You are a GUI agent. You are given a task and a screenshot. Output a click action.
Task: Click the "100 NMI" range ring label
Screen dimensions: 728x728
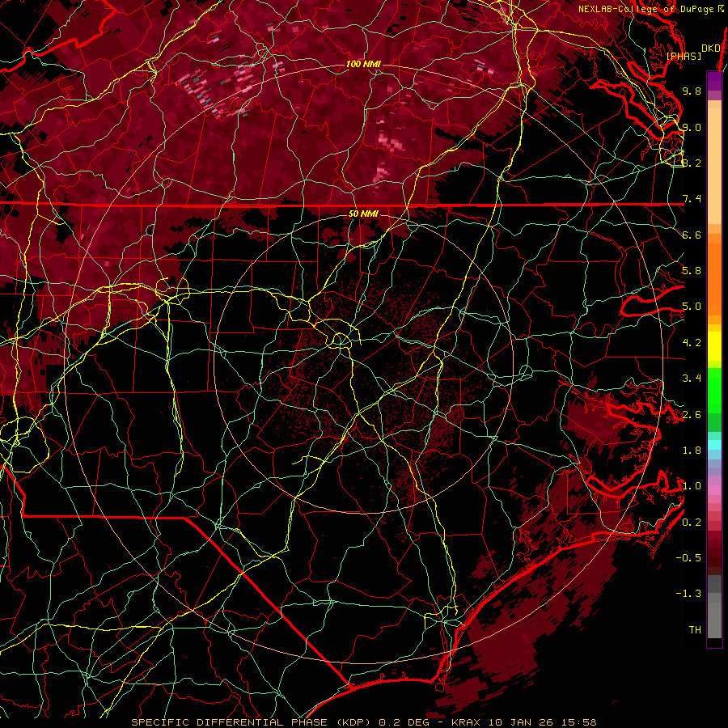coord(363,64)
